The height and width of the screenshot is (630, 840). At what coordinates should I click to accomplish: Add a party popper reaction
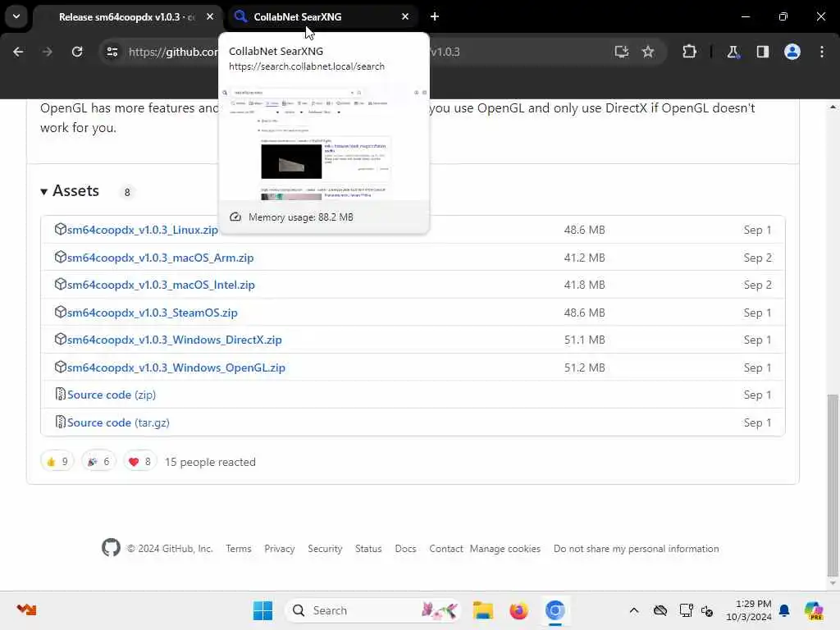coord(98,462)
